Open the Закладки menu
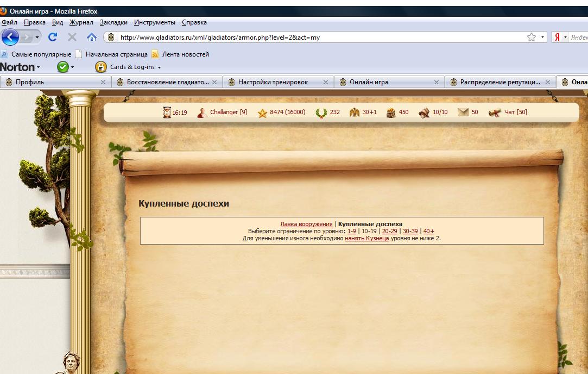 click(x=113, y=22)
